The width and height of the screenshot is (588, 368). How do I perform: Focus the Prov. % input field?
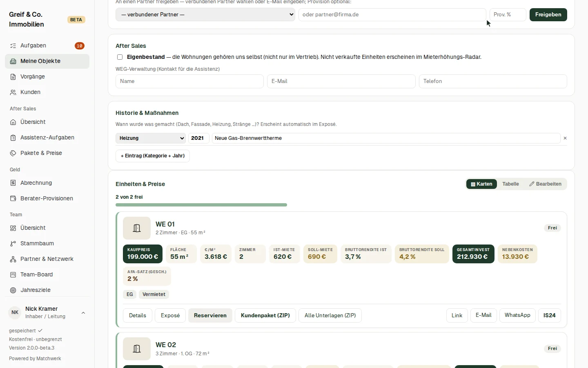click(x=508, y=15)
